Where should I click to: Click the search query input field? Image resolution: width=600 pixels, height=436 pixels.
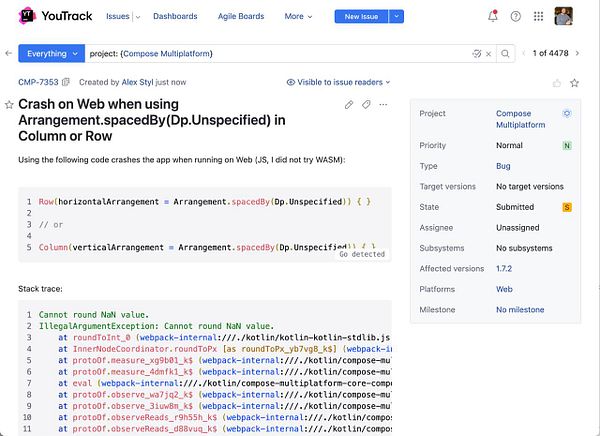(x=278, y=54)
